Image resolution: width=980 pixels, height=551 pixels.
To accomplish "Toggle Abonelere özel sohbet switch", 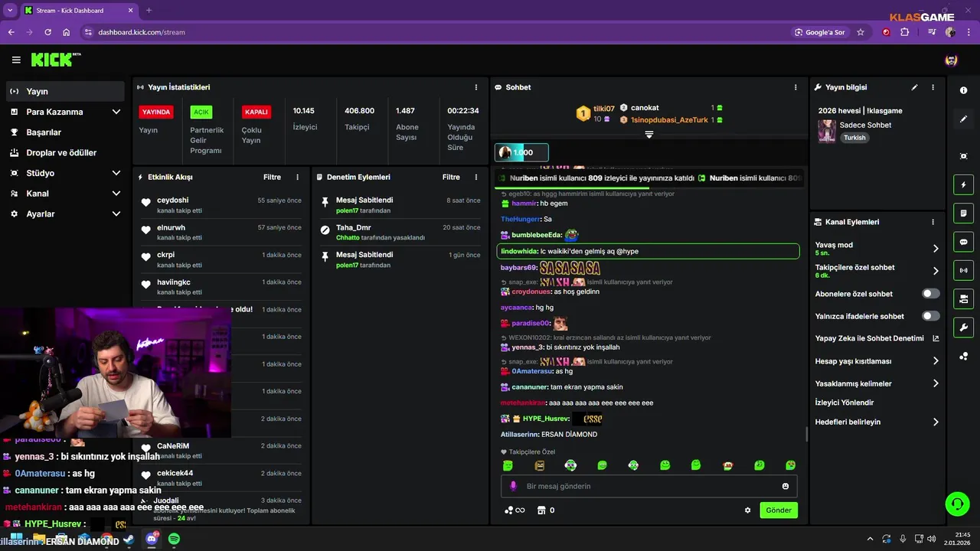I will click(931, 294).
